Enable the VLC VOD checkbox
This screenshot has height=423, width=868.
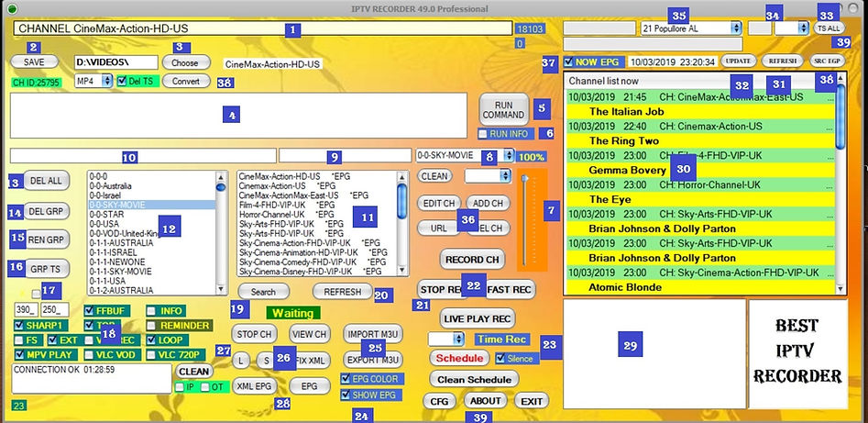tap(89, 354)
